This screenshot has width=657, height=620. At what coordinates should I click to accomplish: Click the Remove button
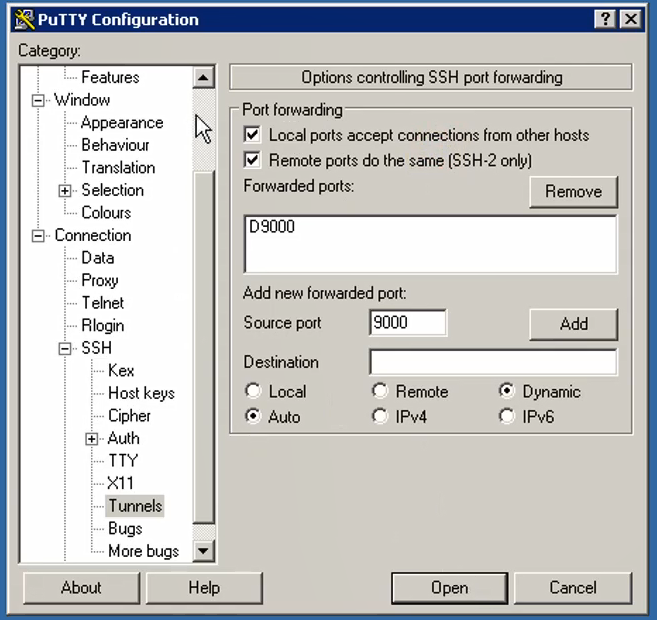pyautogui.click(x=574, y=192)
